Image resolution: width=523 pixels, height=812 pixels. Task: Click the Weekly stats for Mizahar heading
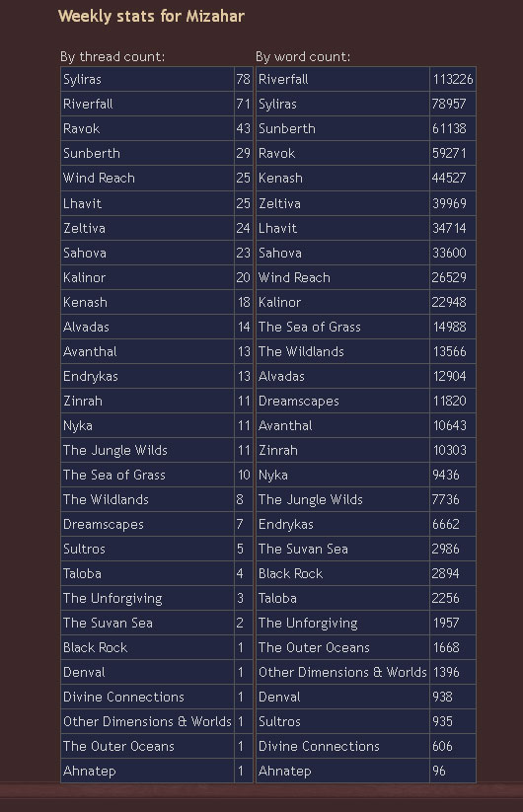point(151,16)
